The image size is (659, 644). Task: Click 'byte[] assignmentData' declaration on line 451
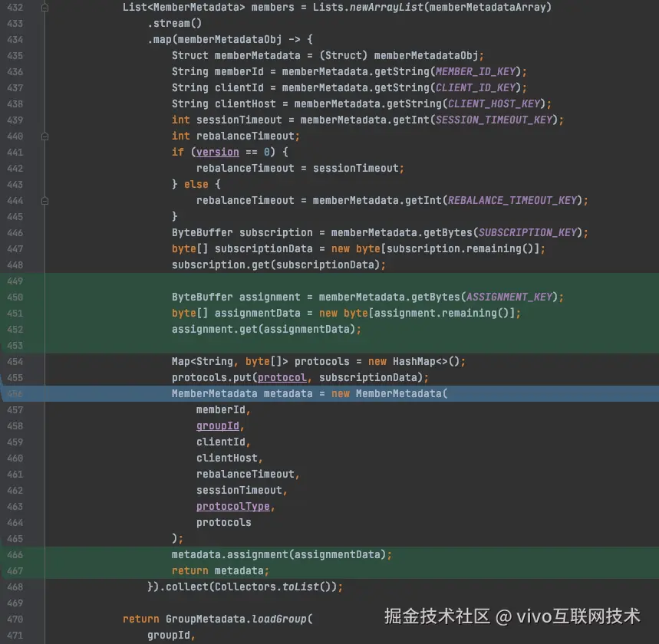236,314
